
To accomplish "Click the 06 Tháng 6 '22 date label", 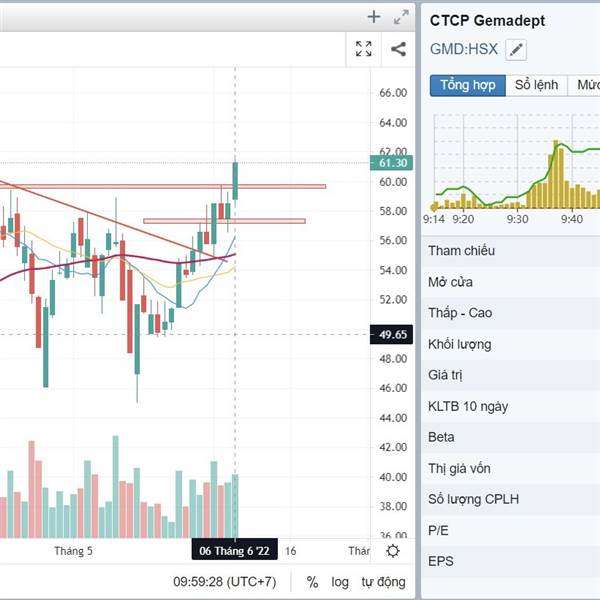I will pos(234,551).
